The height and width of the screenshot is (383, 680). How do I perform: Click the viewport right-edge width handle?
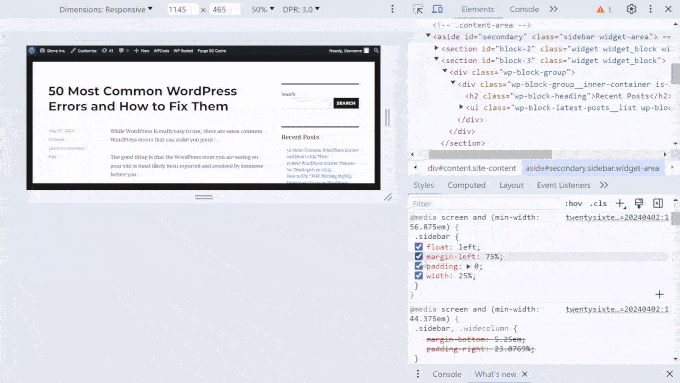click(387, 118)
